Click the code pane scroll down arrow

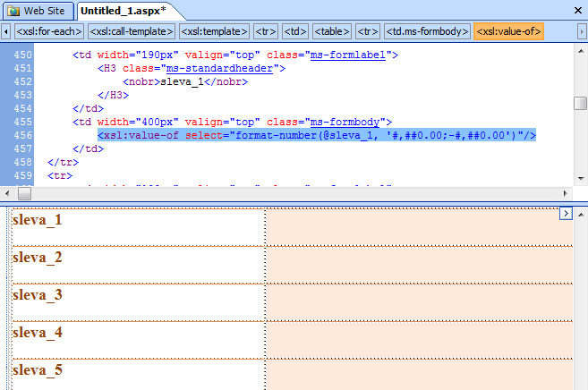click(581, 178)
